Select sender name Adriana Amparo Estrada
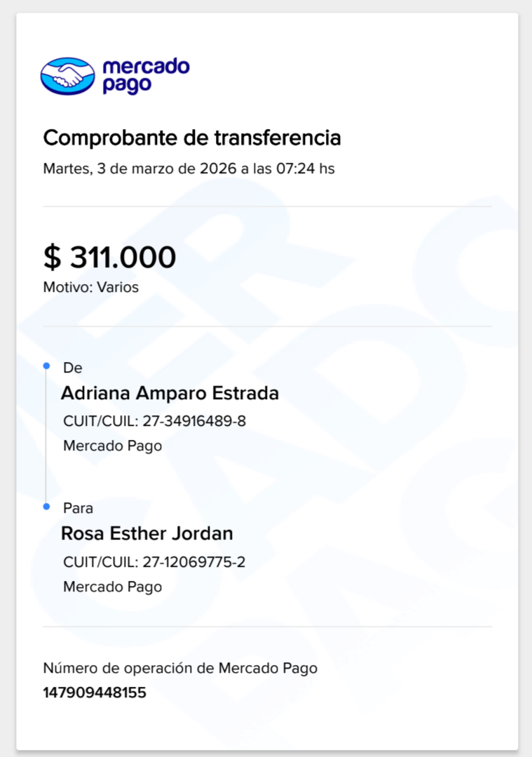This screenshot has width=532, height=757. [170, 393]
